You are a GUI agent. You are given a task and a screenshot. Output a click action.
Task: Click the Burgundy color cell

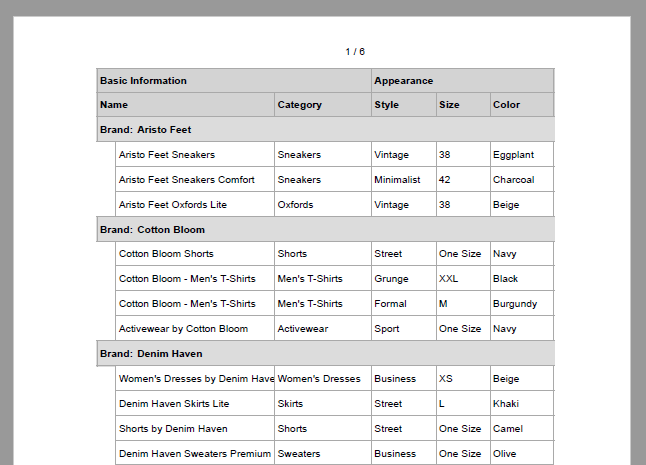pos(521,304)
